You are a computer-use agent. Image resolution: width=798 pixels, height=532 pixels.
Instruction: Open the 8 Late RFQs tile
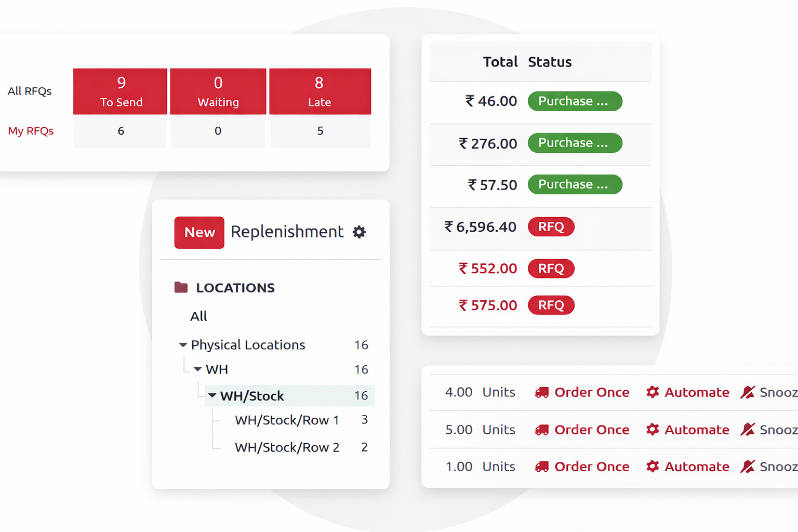click(x=320, y=91)
